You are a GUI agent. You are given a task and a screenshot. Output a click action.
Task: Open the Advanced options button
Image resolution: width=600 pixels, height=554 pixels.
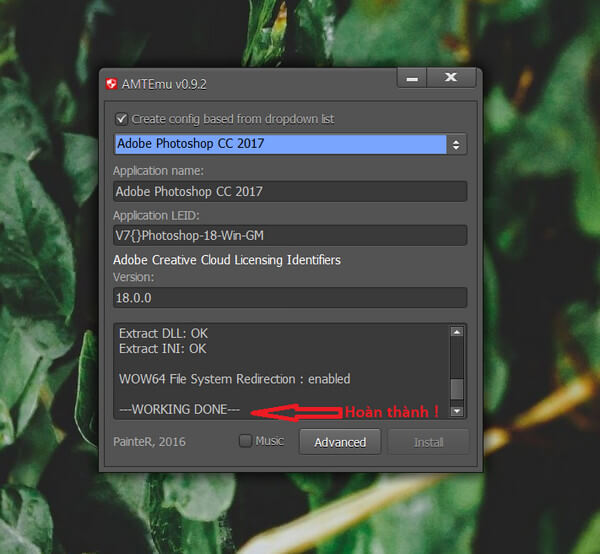point(340,442)
